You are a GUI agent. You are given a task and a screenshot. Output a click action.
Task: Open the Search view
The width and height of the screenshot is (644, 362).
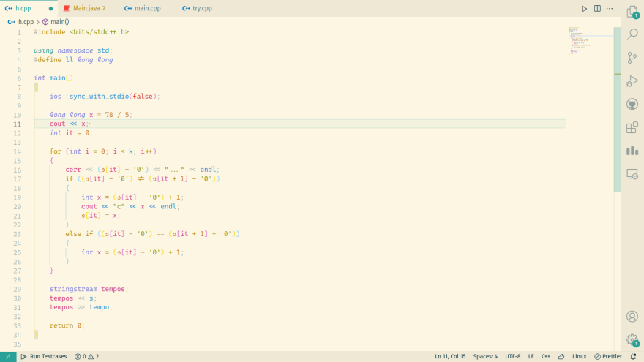coord(632,34)
